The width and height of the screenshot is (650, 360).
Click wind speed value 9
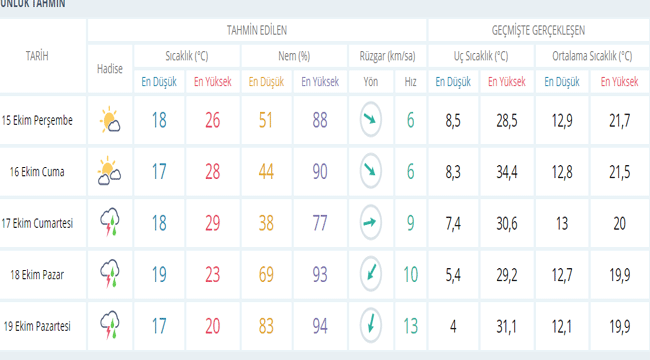[410, 223]
